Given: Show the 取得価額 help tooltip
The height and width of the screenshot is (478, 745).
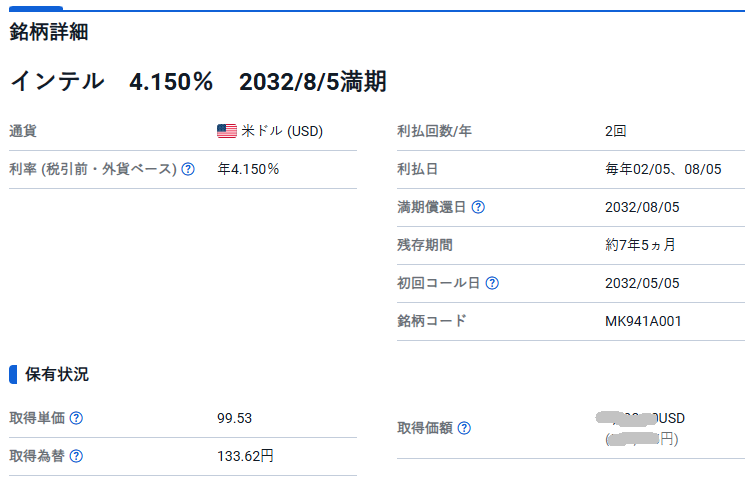Looking at the screenshot, I should (x=464, y=428).
